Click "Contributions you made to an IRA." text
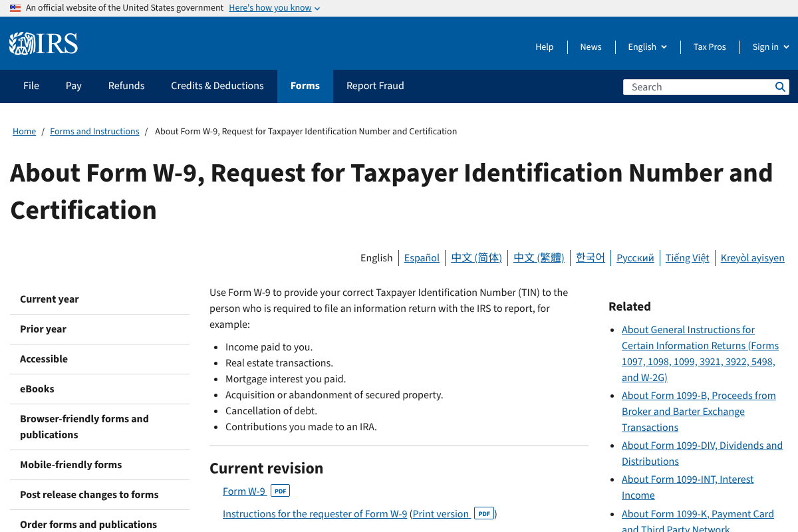The height and width of the screenshot is (532, 798). (301, 427)
